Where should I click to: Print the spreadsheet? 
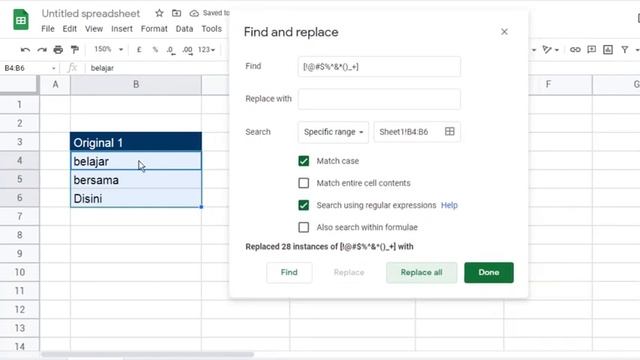tap(58, 50)
